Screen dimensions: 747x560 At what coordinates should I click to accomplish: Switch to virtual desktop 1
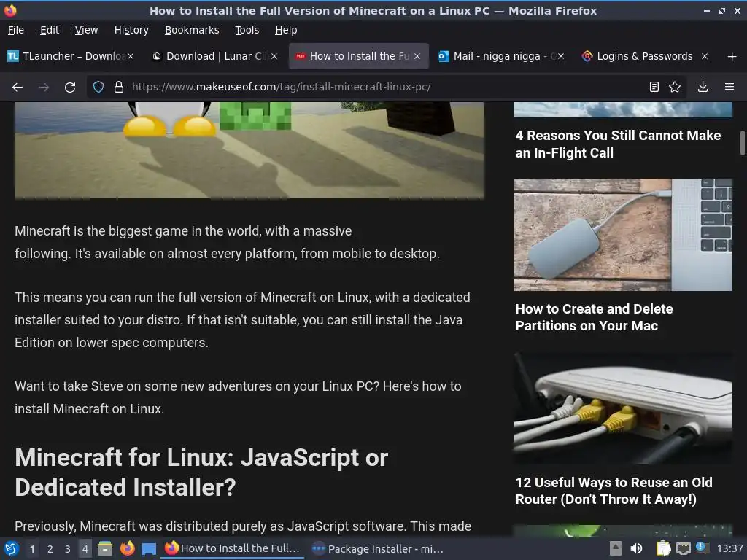[32, 549]
